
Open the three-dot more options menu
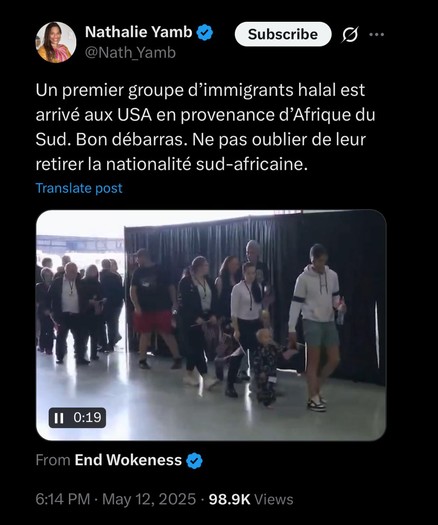click(376, 34)
